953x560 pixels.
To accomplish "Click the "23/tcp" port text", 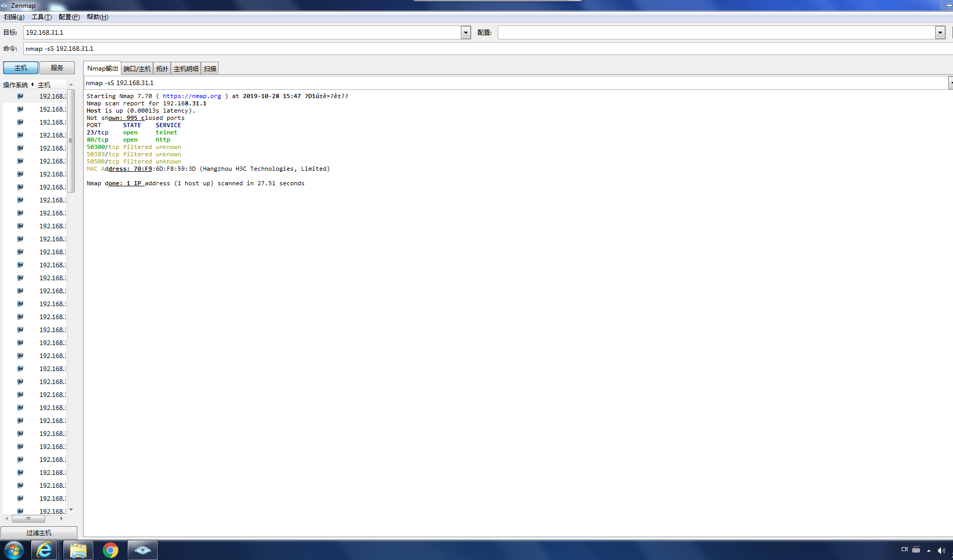I will click(x=98, y=132).
